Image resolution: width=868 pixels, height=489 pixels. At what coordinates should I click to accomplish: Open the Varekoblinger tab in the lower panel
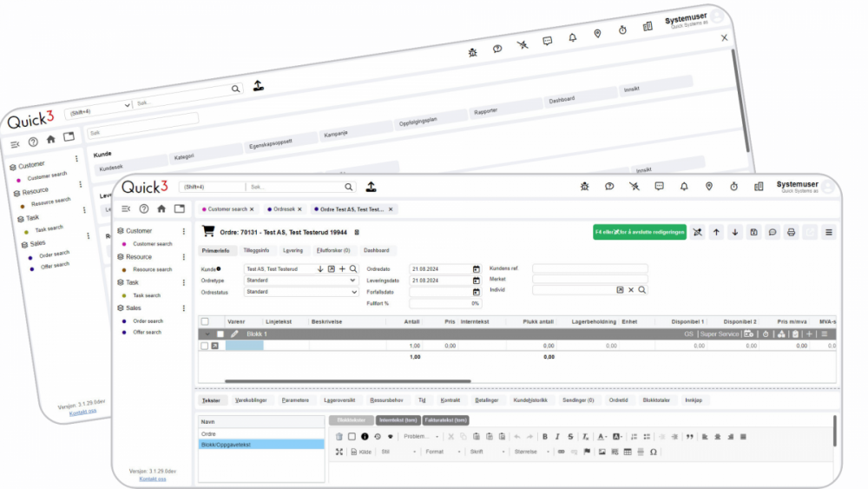(254, 400)
